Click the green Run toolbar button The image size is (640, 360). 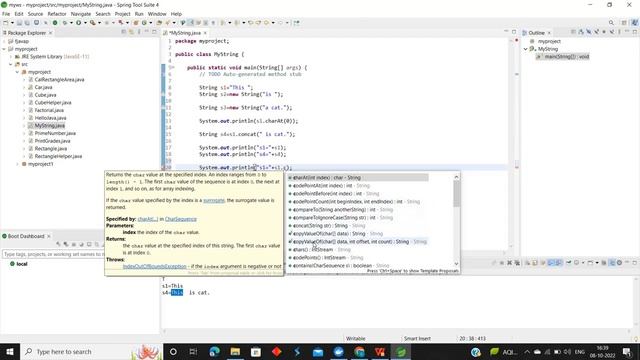[x=78, y=23]
